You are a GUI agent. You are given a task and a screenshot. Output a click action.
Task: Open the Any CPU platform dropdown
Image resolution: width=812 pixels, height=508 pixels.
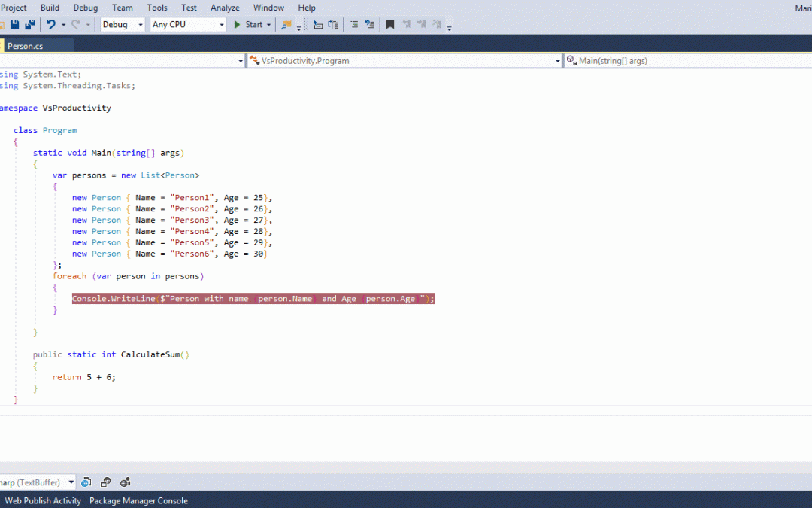tap(188, 25)
